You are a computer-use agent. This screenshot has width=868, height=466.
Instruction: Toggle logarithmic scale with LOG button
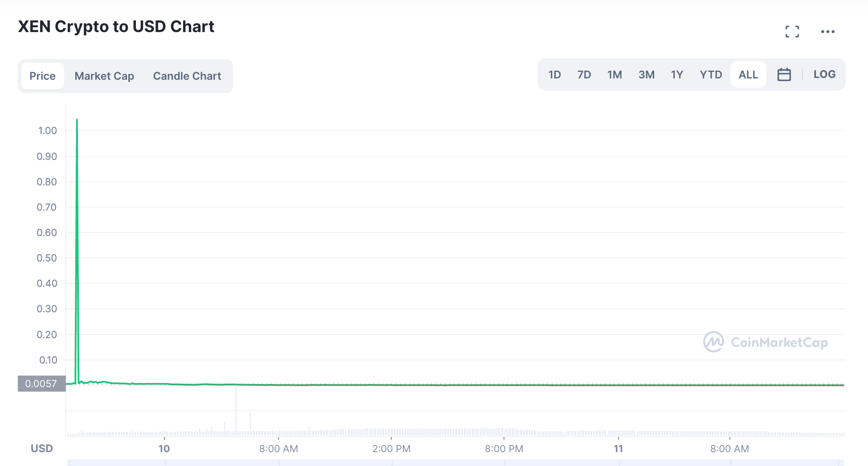point(824,74)
